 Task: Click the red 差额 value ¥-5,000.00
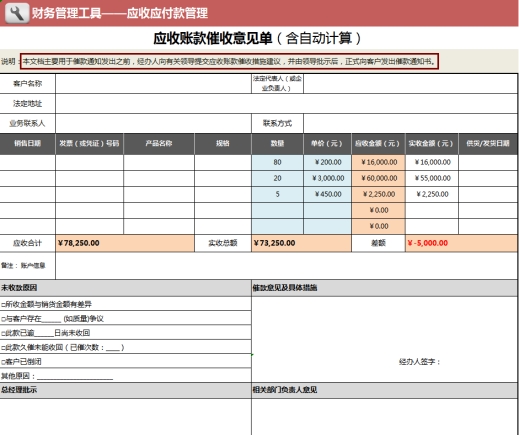click(x=461, y=243)
